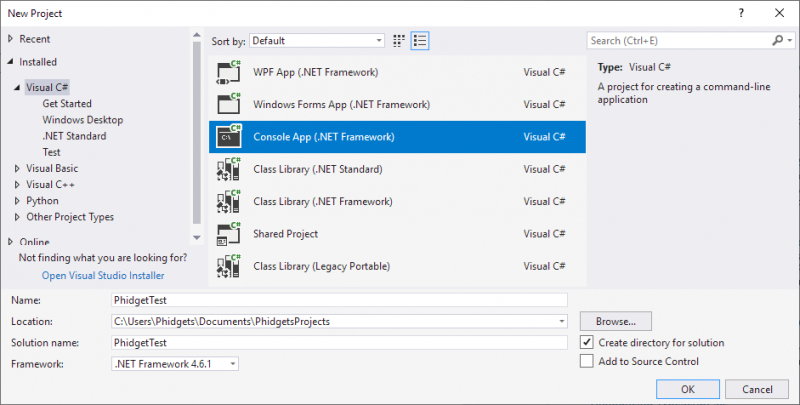
Task: Click the Class Library (.NET Standard) icon
Action: coord(229,169)
